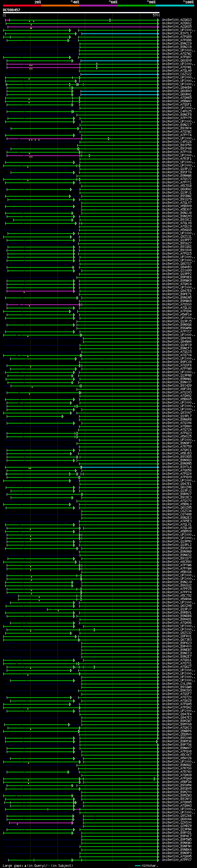This screenshot has width=197, height=868.
Task: Open hit UniRef100_Q84KB4
Action: (177, 88)
